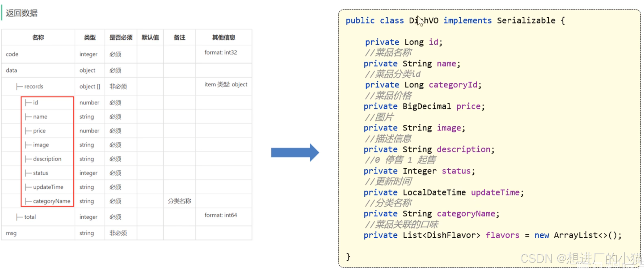The height and width of the screenshot is (269, 644).
Task: Click 'BigDecimal' type in code
Action: (x=427, y=106)
